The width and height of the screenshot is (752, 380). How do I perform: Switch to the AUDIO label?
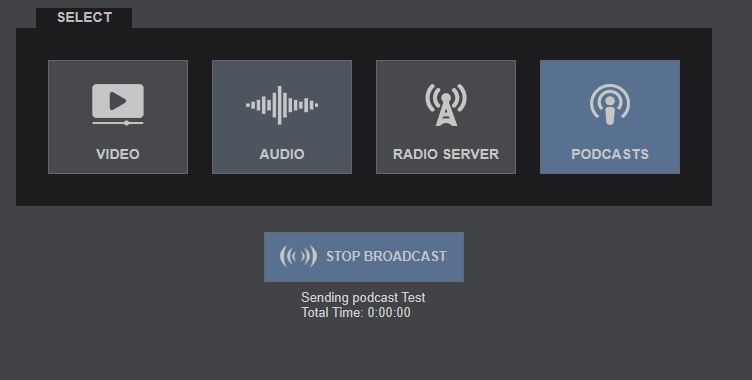[282, 154]
